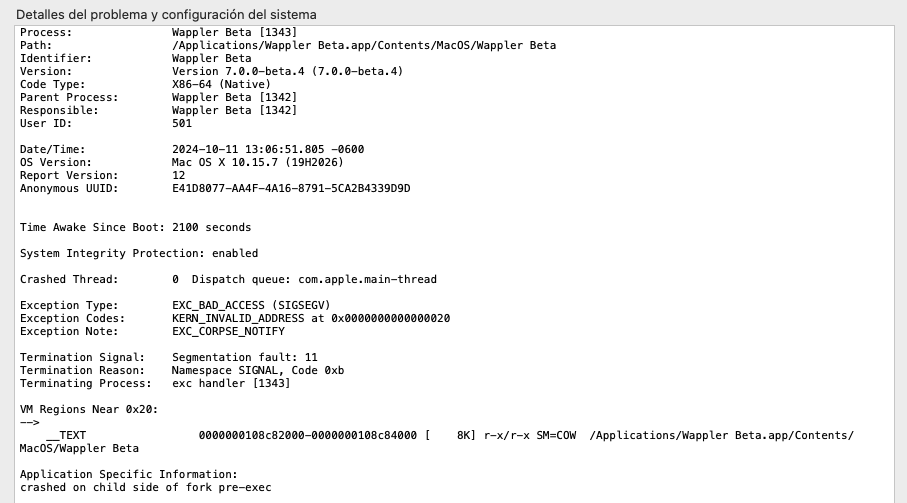Click the application Path line

pyautogui.click(x=364, y=46)
